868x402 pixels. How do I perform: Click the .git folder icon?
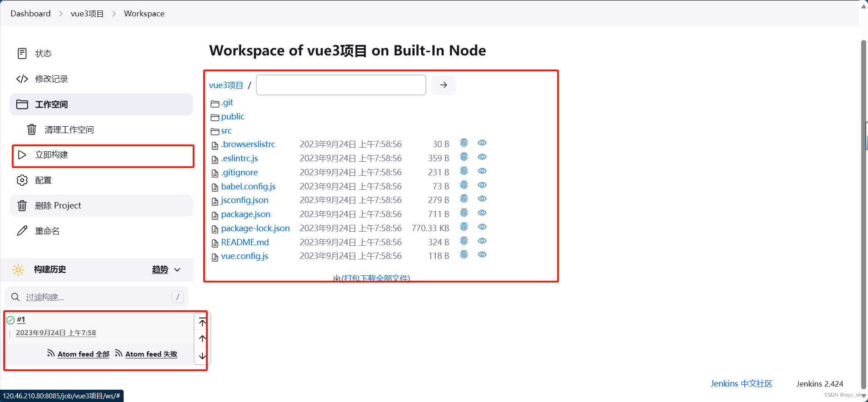(215, 104)
